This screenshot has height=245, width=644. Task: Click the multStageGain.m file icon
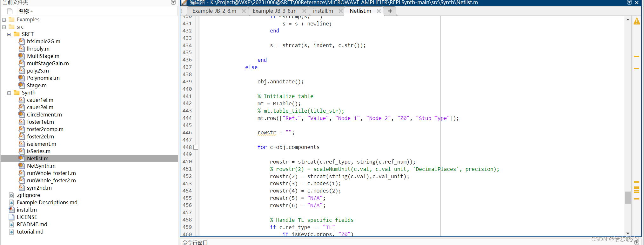tap(22, 63)
